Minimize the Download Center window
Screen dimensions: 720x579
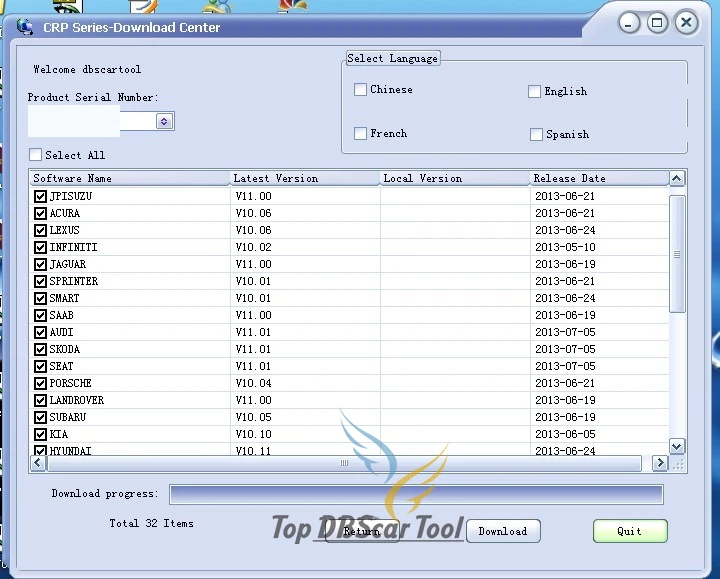(629, 22)
